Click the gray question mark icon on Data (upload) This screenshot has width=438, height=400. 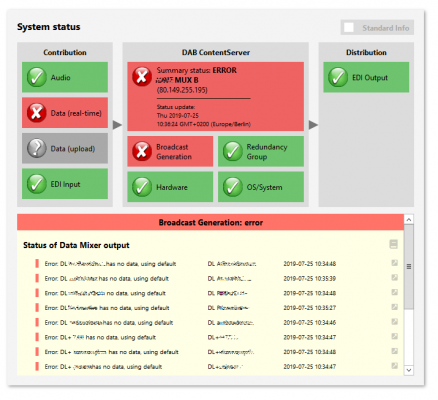[37, 148]
